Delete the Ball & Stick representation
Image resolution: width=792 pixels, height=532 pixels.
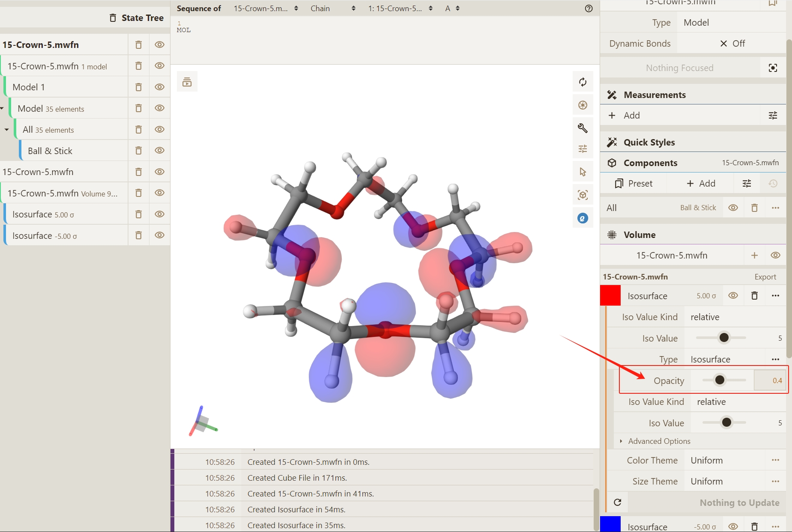click(x=138, y=151)
